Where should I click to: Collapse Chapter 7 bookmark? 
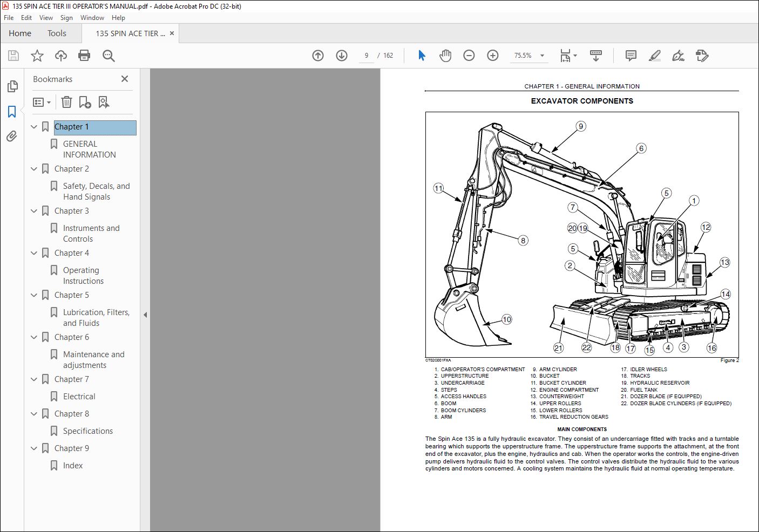coord(34,379)
